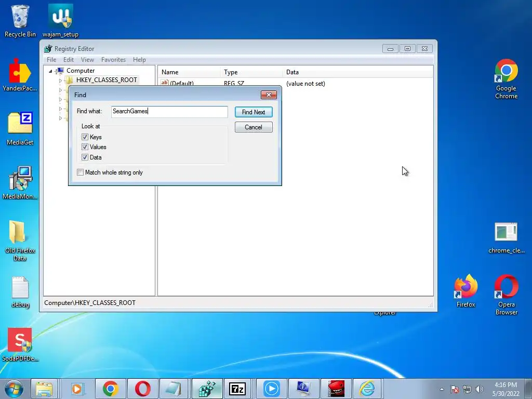Open Windows Media Player taskbar icon
The height and width of the screenshot is (399, 532).
(x=77, y=389)
